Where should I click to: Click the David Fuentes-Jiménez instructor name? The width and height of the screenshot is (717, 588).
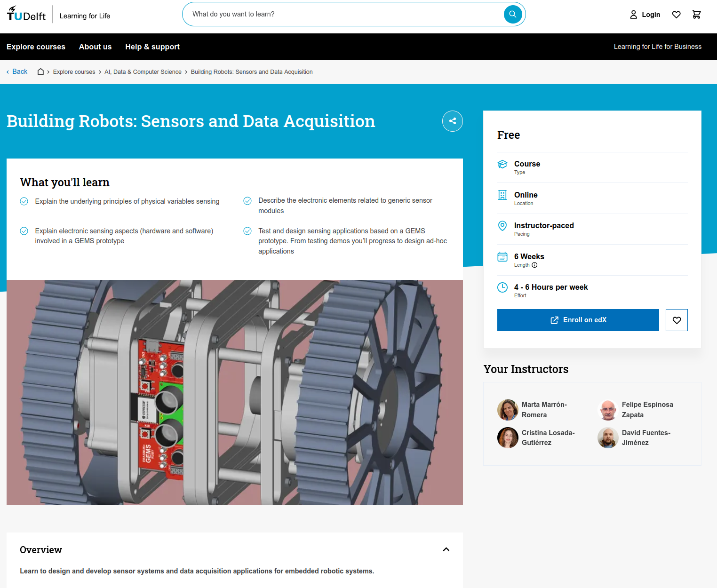[x=646, y=437]
